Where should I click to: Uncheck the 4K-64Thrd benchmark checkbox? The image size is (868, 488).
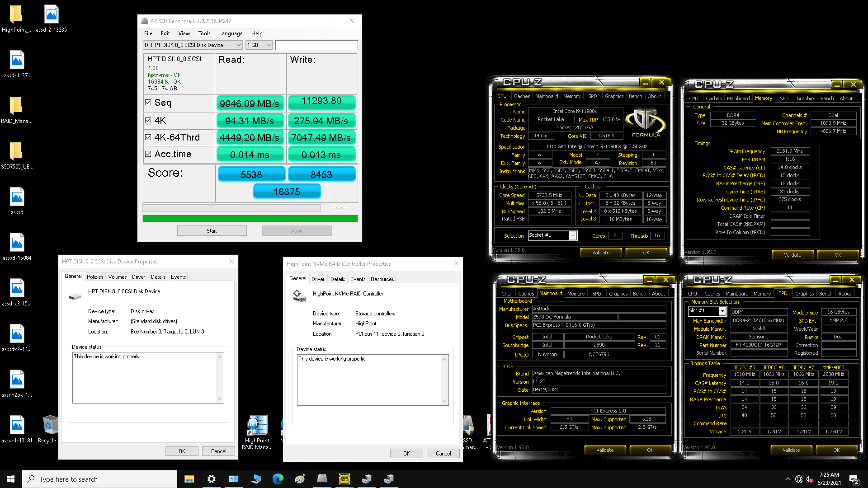tap(148, 137)
